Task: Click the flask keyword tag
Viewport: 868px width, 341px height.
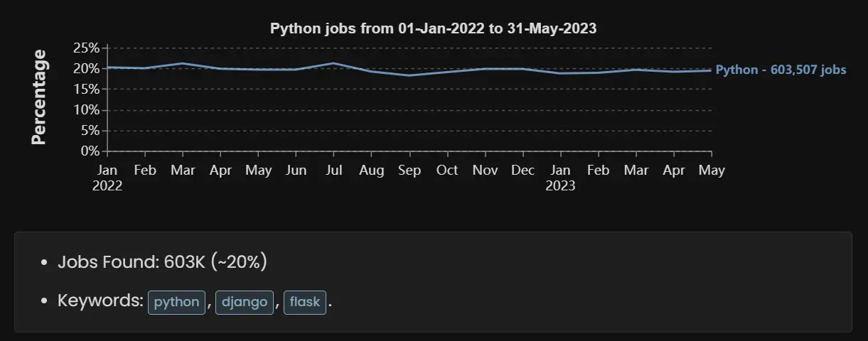Action: click(x=306, y=302)
